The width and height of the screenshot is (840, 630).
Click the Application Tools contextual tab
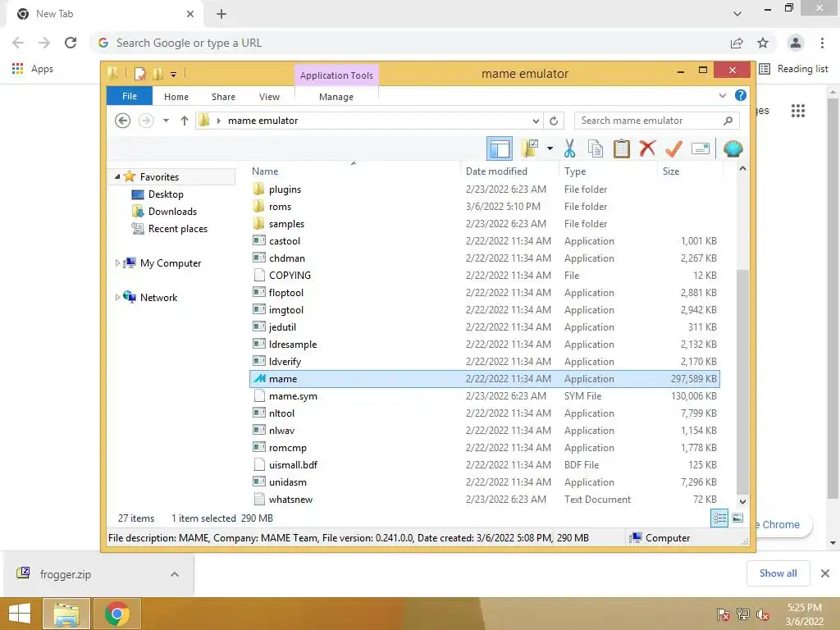tap(336, 75)
